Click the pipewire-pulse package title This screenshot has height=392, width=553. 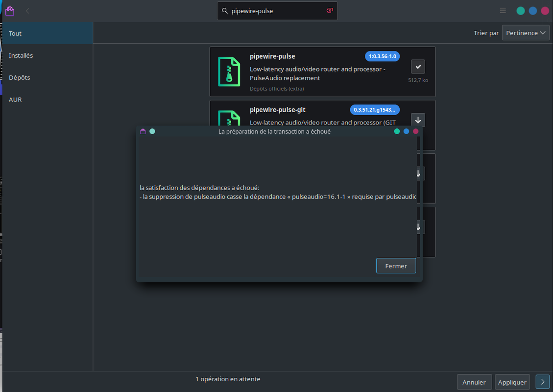tap(272, 56)
